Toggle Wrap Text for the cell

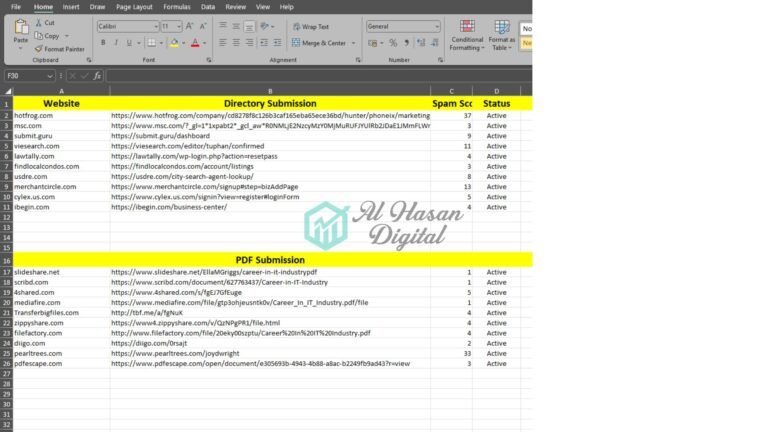click(x=310, y=27)
